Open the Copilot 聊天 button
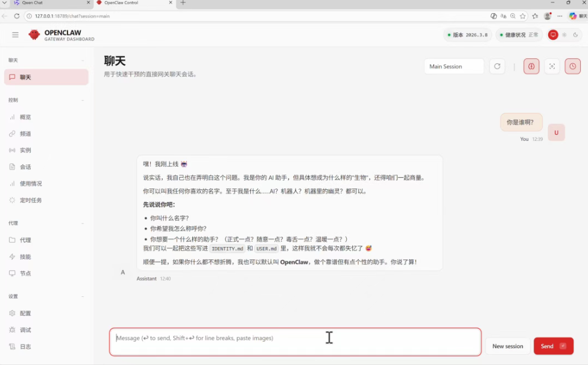The width and height of the screenshot is (588, 365). (578, 16)
